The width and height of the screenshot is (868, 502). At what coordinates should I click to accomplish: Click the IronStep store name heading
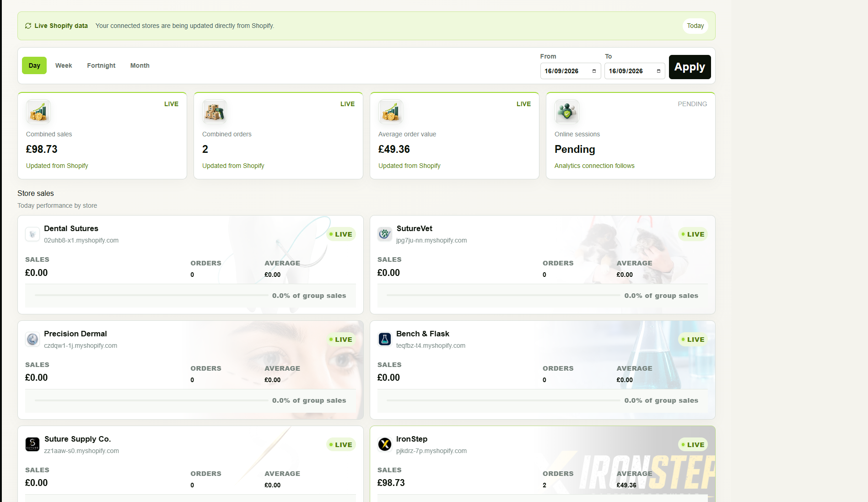[x=412, y=439]
